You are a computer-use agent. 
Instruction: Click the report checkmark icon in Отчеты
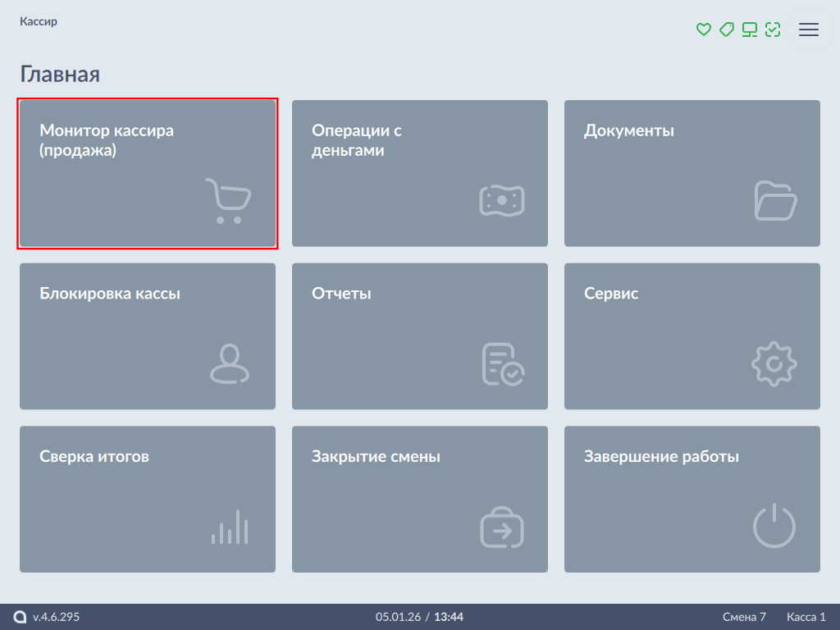coord(502,363)
